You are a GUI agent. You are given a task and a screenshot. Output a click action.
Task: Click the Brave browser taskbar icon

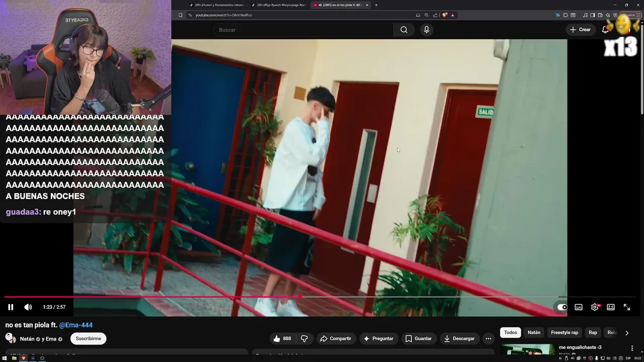(23, 358)
